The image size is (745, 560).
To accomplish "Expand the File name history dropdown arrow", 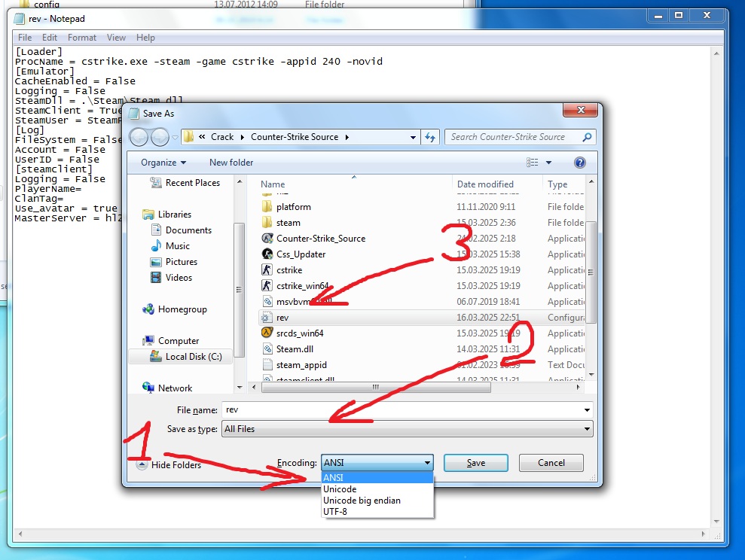I will coord(587,410).
